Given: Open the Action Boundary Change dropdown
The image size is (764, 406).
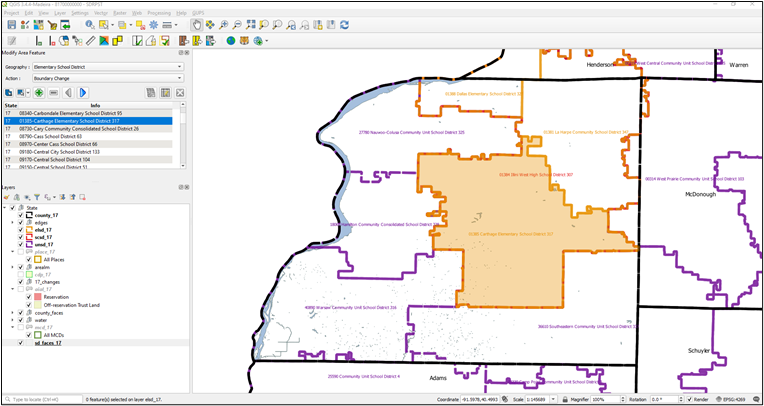Looking at the screenshot, I should [x=108, y=78].
